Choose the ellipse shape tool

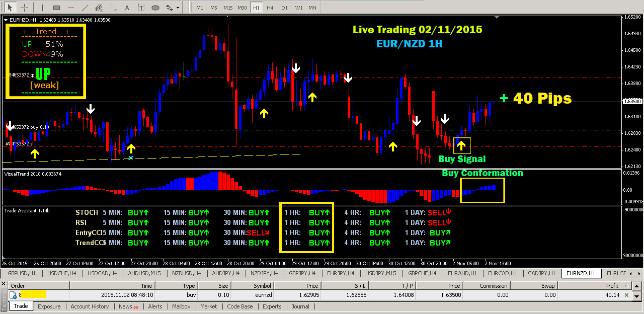pos(155,8)
